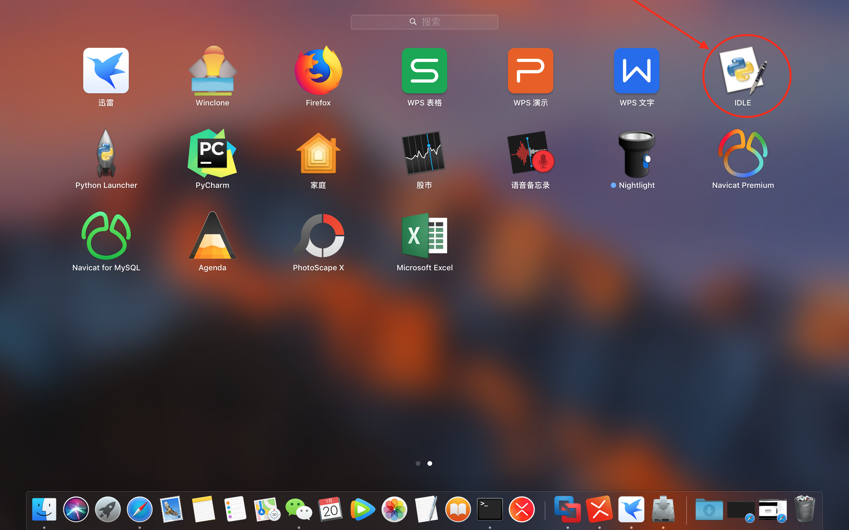849x530 pixels.
Task: Open the Agenda app
Action: [212, 235]
